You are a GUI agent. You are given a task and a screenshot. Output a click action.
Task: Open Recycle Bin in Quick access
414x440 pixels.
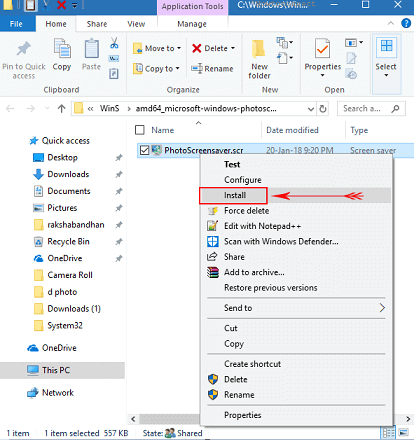pos(68,241)
